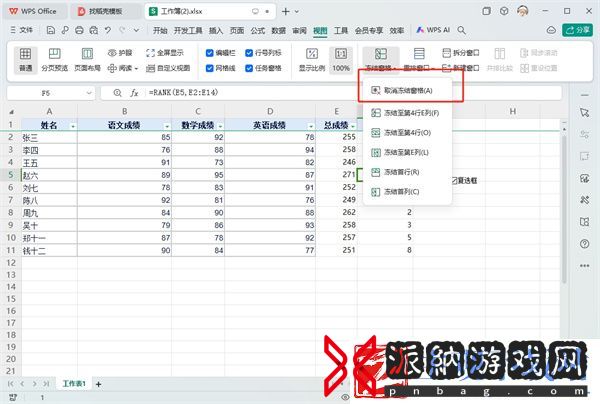The width and height of the screenshot is (600, 404).
Task: Click the fx insert function icon
Action: point(134,93)
